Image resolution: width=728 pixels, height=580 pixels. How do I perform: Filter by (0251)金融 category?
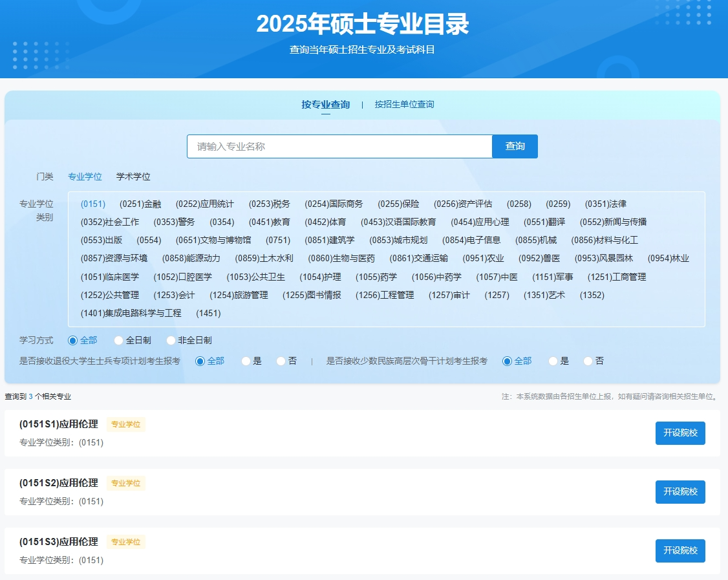coord(140,204)
